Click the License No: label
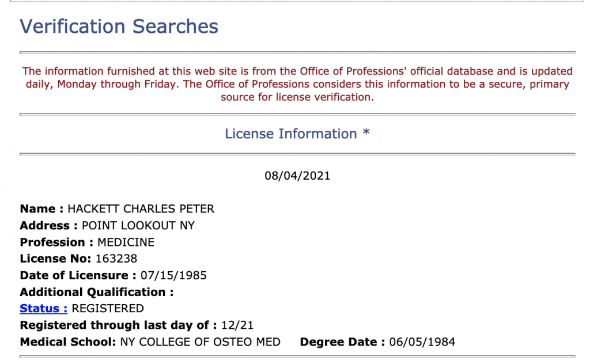590x364 pixels. [x=55, y=259]
